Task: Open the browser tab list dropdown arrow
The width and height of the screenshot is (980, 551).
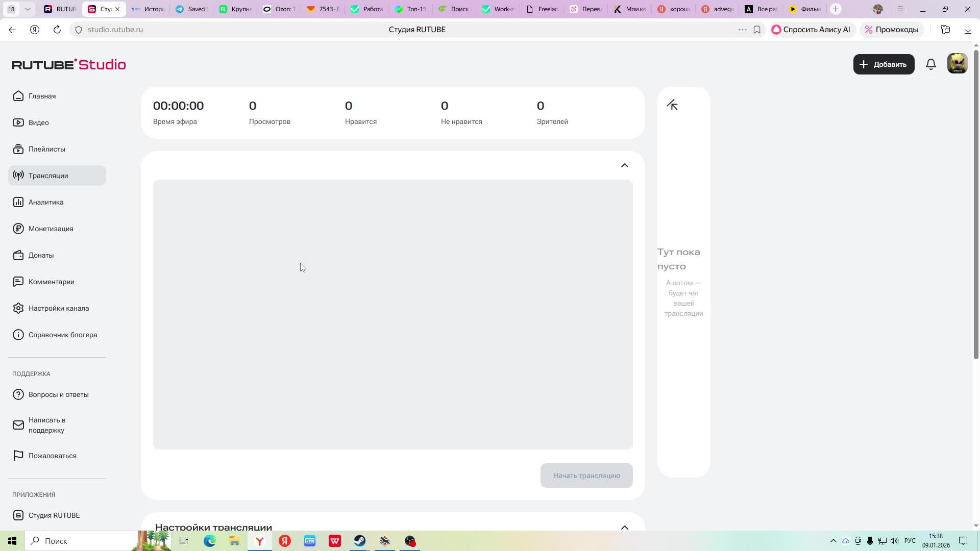Action: [x=28, y=9]
